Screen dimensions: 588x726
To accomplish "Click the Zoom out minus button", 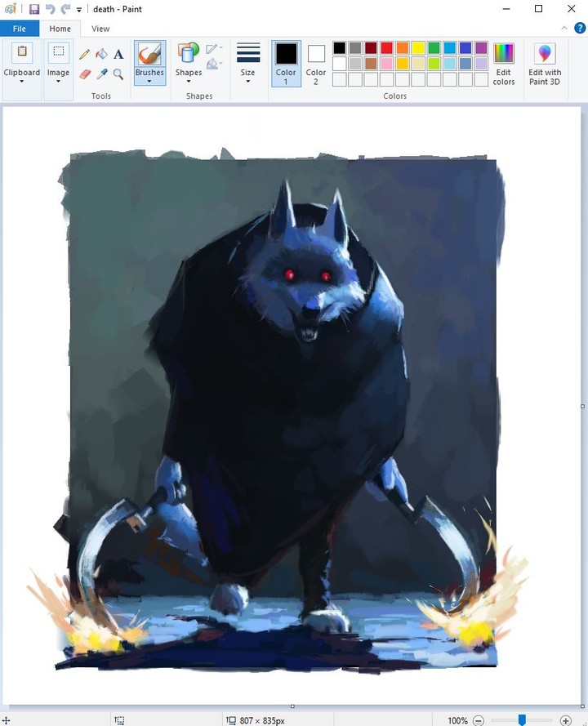I will (479, 720).
